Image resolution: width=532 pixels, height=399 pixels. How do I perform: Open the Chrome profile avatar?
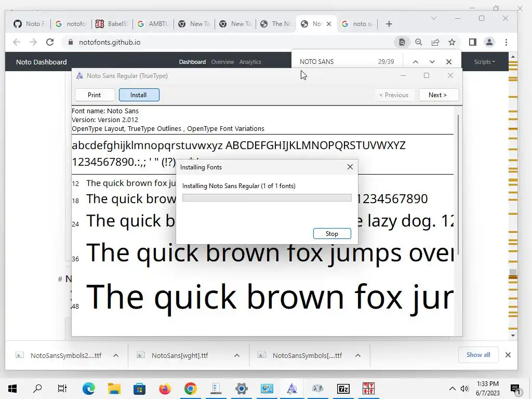[489, 42]
